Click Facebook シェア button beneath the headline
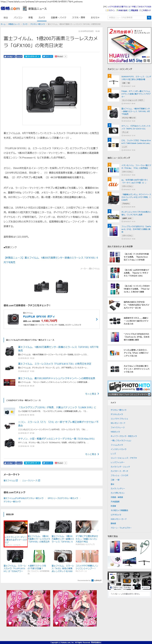 [19, 56]
